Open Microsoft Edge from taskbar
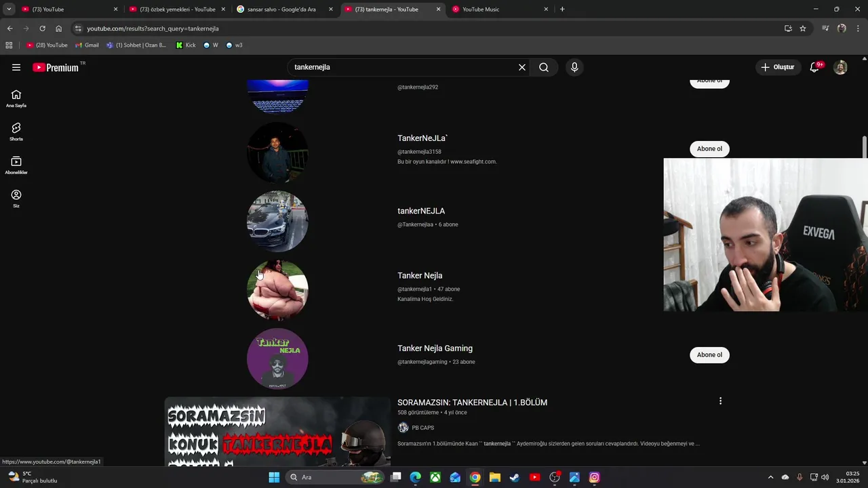Viewport: 868px width, 488px height. 416,477
